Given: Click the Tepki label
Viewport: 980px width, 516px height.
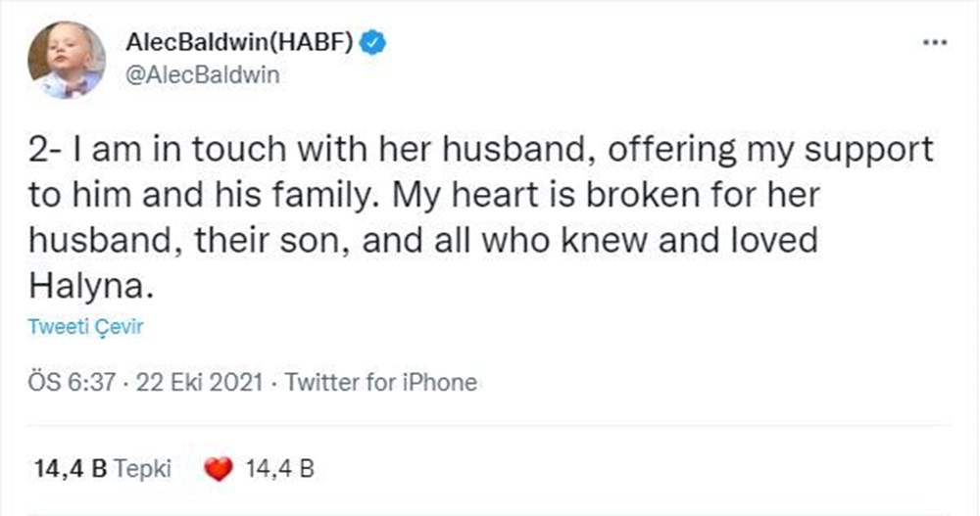Looking at the screenshot, I should point(143,469).
